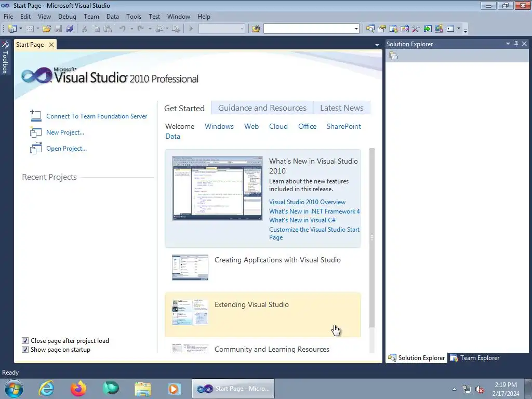Open the SharePoint category link
532x399 pixels.
pyautogui.click(x=344, y=127)
